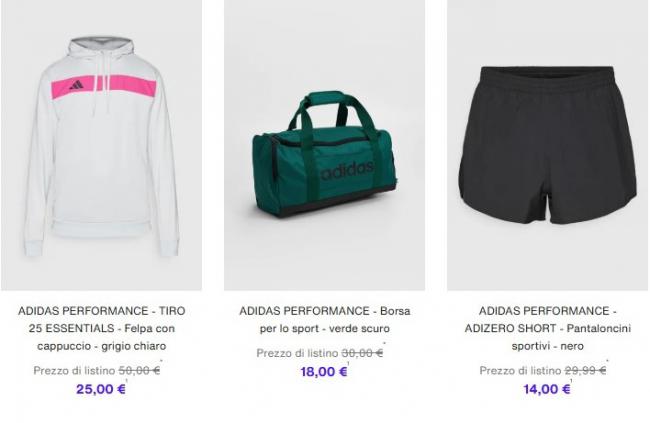650x423 pixels.
Task: Open the dark green sport bag image
Action: tap(324, 145)
